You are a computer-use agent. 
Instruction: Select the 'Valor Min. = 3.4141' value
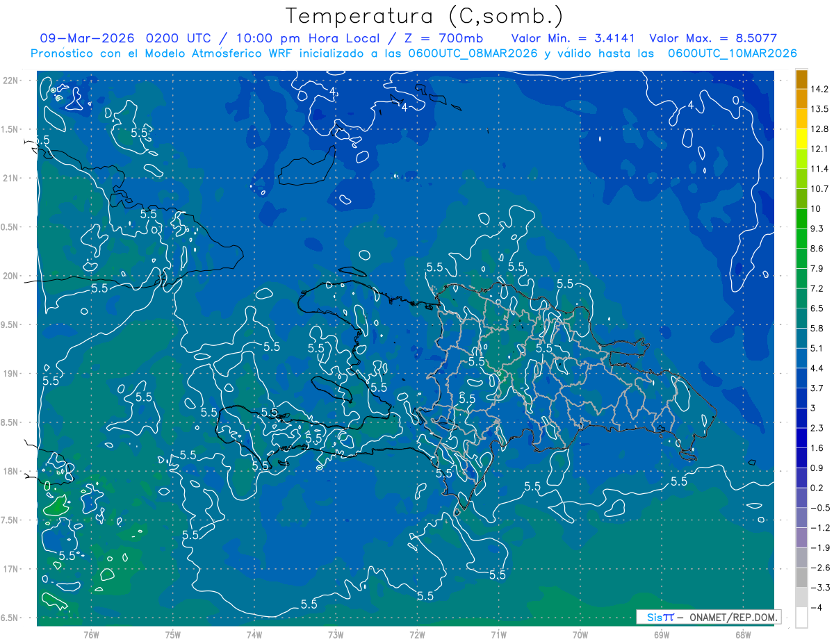point(573,38)
